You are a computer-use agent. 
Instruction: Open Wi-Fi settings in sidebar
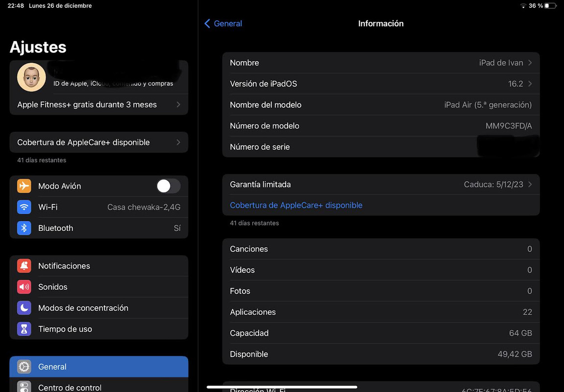point(99,207)
